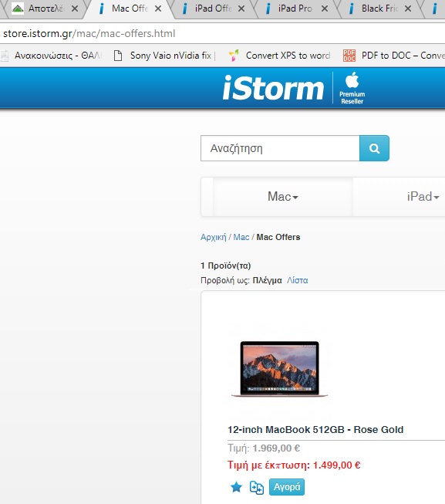Click the compare products icon
Screen dimensions: 445x504
pos(257,487)
